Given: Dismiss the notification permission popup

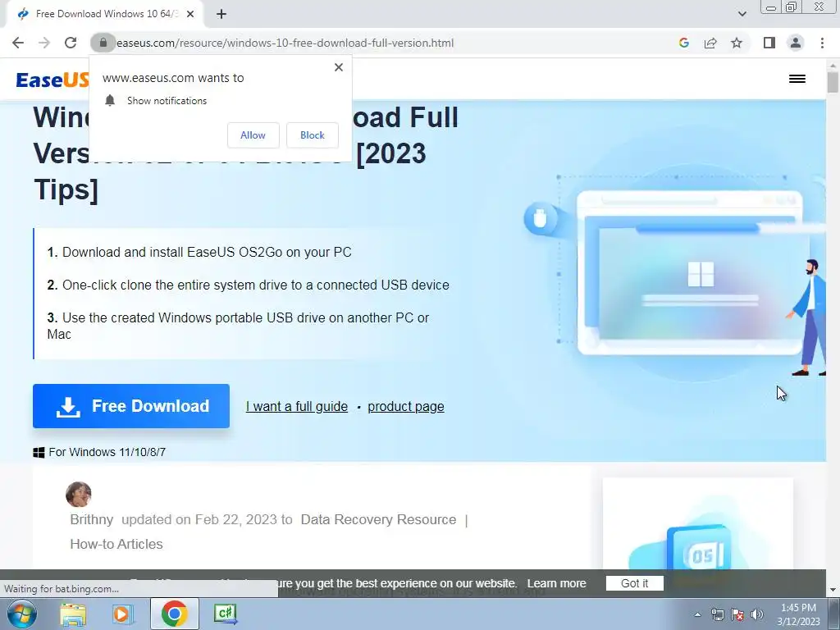Looking at the screenshot, I should [339, 67].
